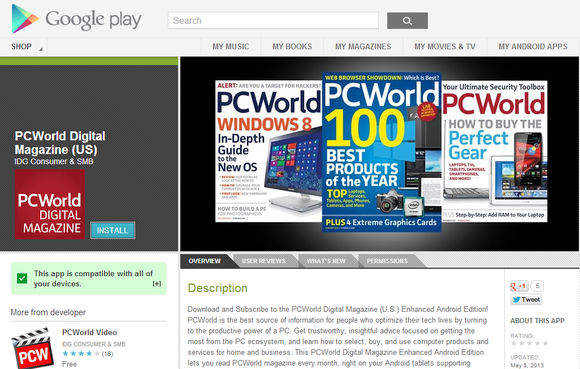Switch to USER REVIEWS tab
Image resolution: width=580 pixels, height=369 pixels.
[264, 261]
